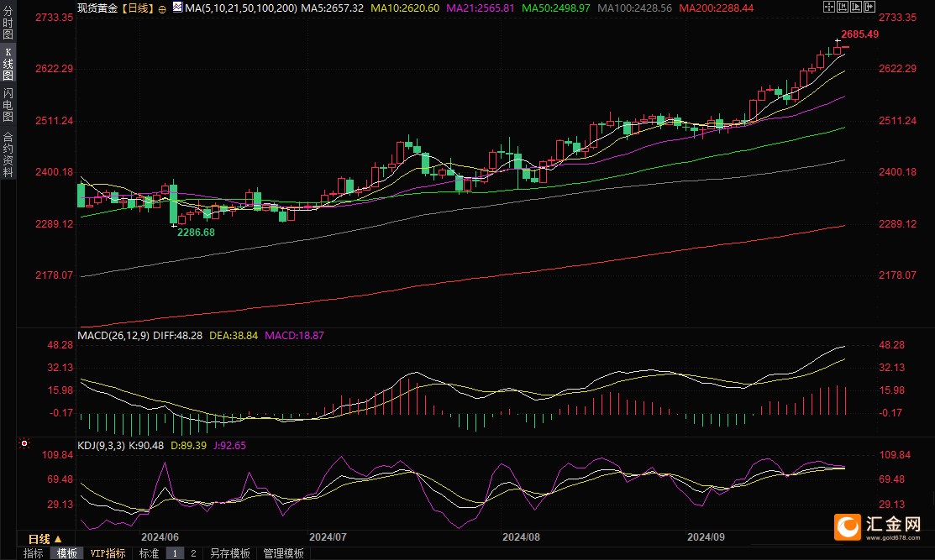Open the 闪电图 side tab
The image size is (935, 560).
[x=8, y=105]
